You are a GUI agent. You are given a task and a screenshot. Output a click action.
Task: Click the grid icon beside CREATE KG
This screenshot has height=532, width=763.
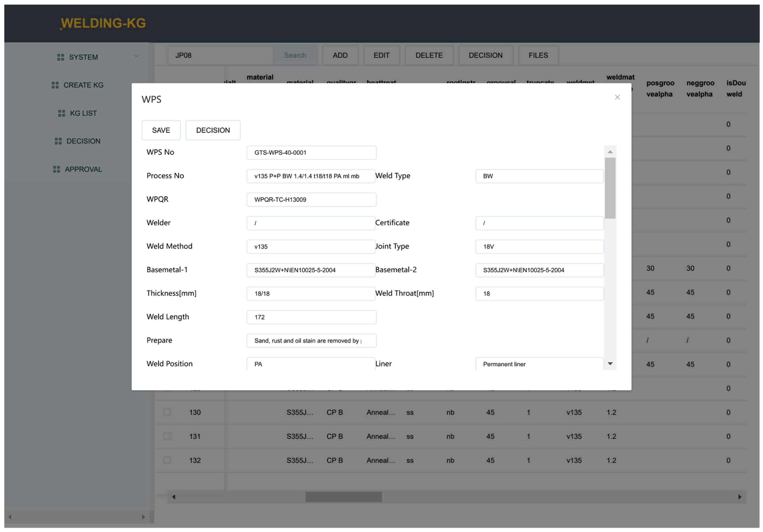[55, 85]
